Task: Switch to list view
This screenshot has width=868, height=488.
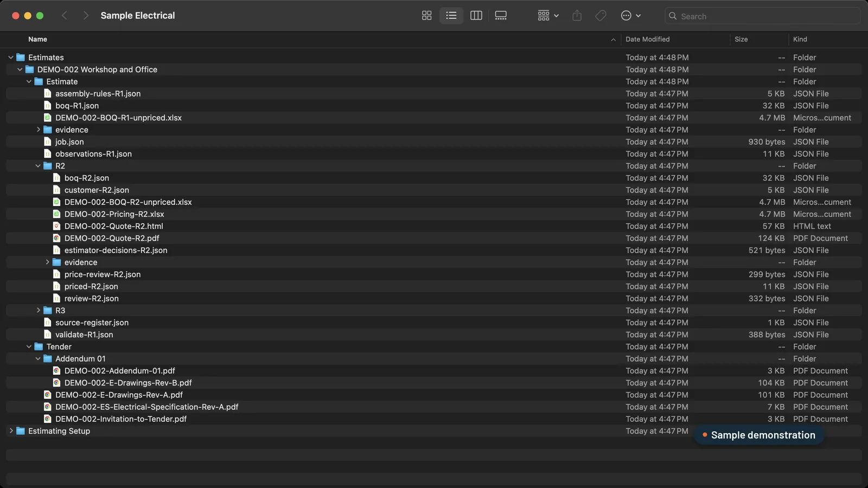Action: pos(451,16)
